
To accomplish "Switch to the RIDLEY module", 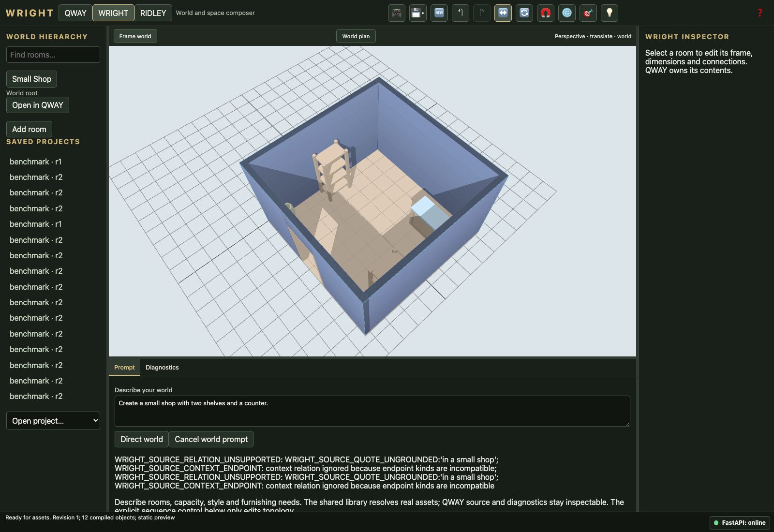I will (153, 13).
